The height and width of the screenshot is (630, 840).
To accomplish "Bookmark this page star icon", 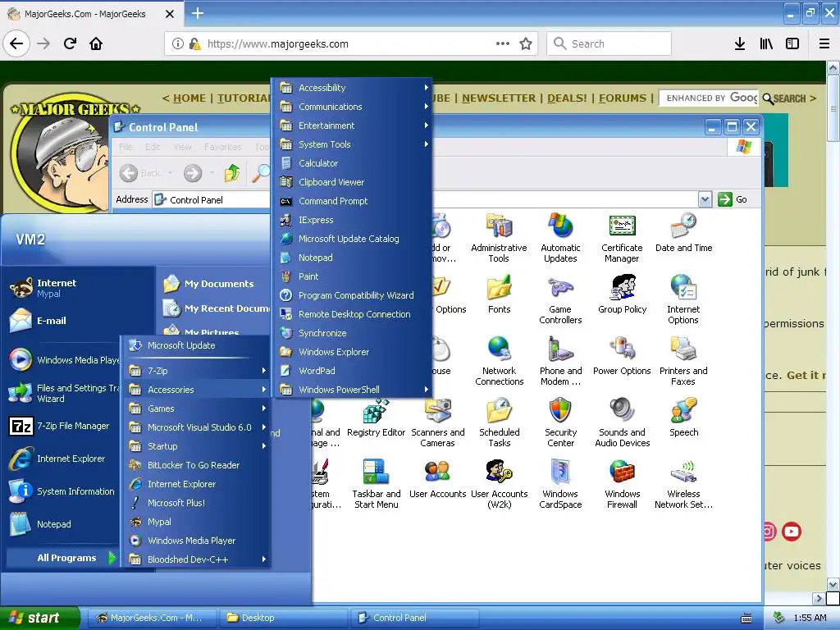I will 526,43.
